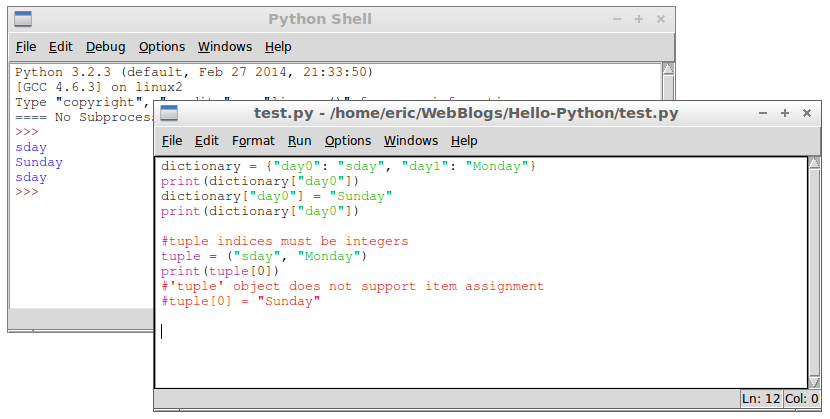
Task: Click the Python Shell title bar text
Action: click(320, 20)
